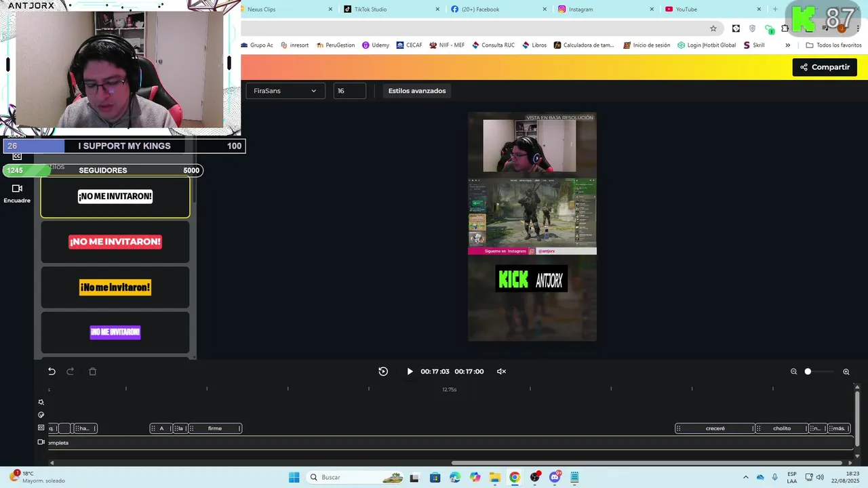868x488 pixels.
Task: Open a new browser tab with the plus button
Action: click(775, 9)
